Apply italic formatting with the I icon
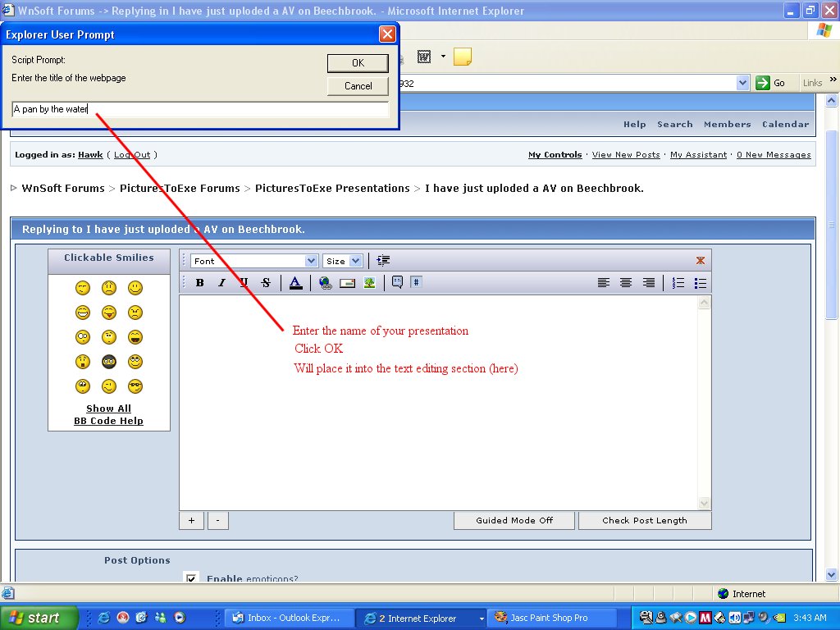840x630 pixels. click(x=221, y=283)
